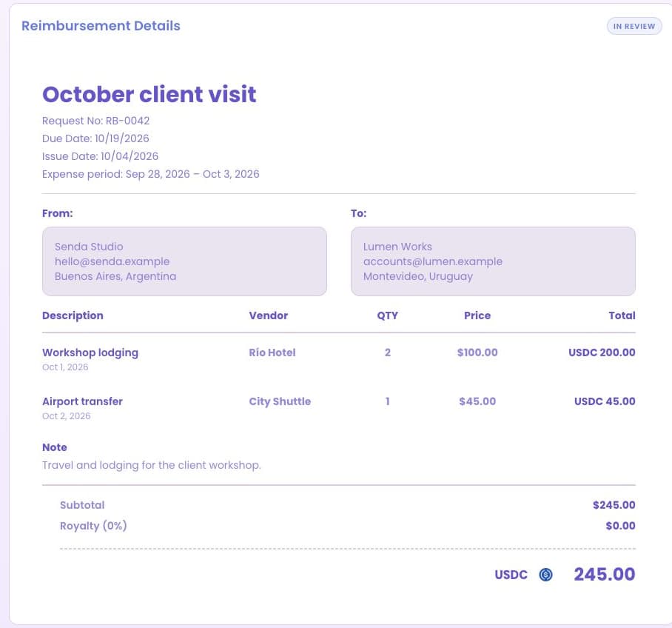Click the QTY column header

[387, 315]
